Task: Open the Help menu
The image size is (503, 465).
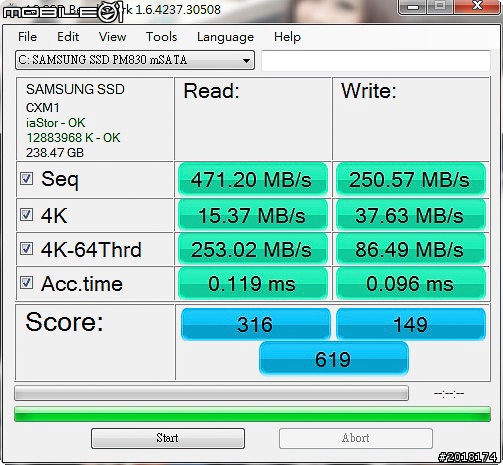Action: point(287,37)
